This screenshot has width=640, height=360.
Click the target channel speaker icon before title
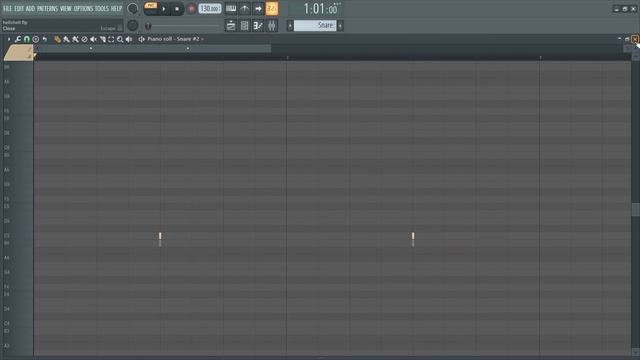tap(142, 39)
